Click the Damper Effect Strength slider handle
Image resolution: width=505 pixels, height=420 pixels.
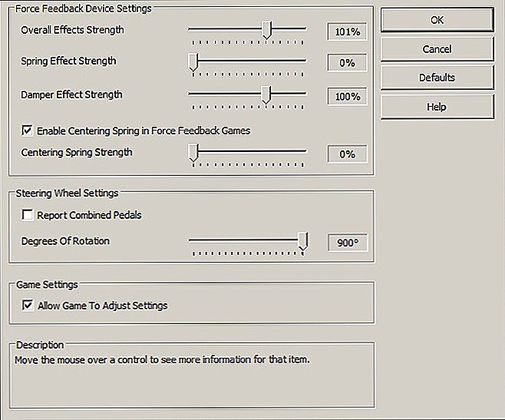point(266,94)
